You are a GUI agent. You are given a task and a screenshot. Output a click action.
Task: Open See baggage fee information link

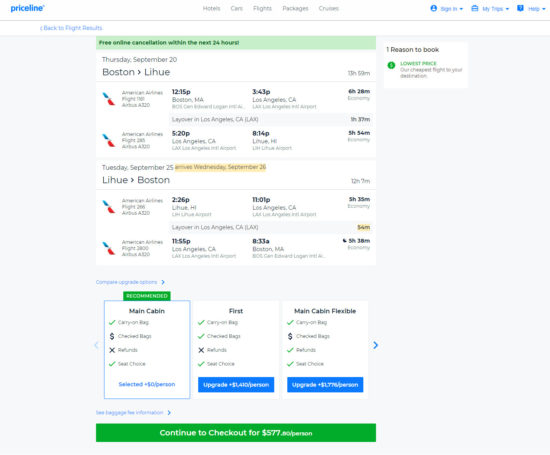[x=129, y=413]
